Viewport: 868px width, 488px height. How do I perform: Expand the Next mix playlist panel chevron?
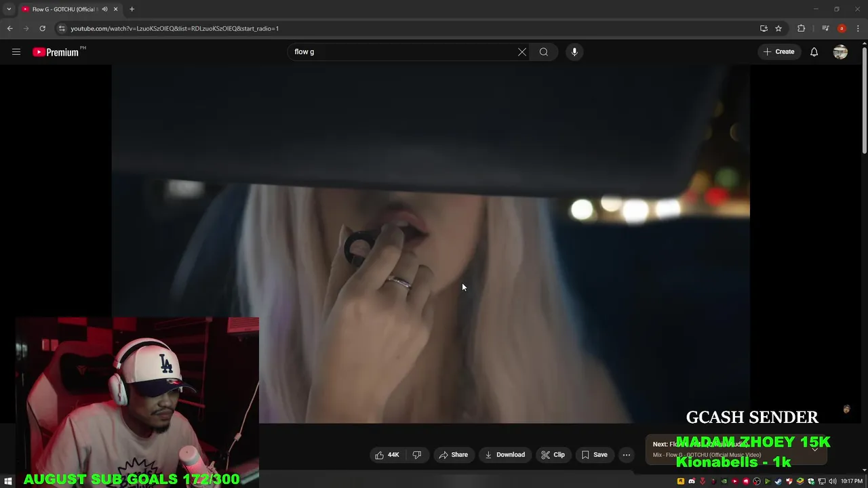815,449
